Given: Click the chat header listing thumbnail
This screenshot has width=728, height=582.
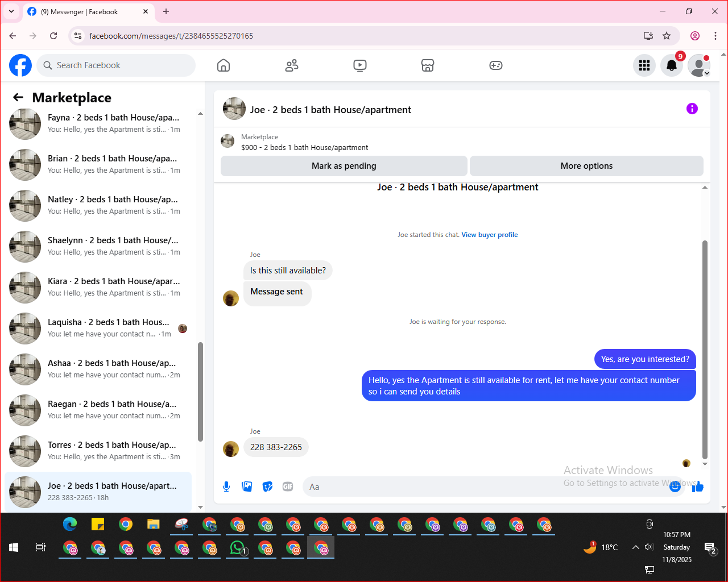Looking at the screenshot, I should coord(234,109).
